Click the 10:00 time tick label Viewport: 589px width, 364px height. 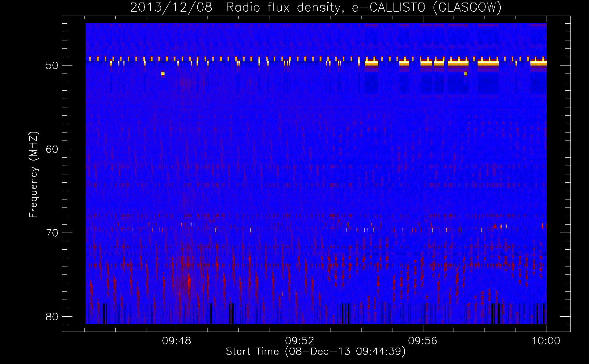pyautogui.click(x=546, y=341)
